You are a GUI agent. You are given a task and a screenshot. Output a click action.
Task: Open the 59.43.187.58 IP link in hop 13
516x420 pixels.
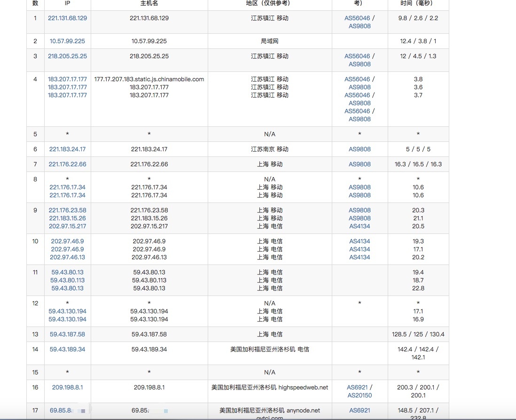click(67, 334)
